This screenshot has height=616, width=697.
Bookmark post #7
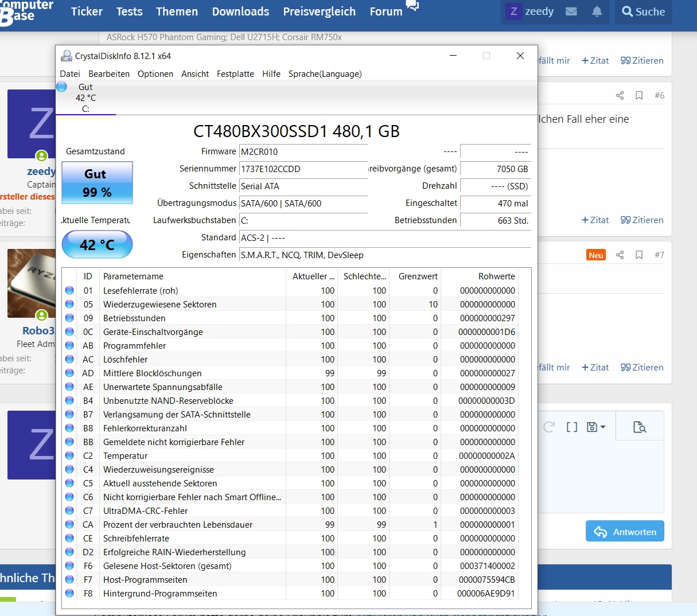click(639, 255)
